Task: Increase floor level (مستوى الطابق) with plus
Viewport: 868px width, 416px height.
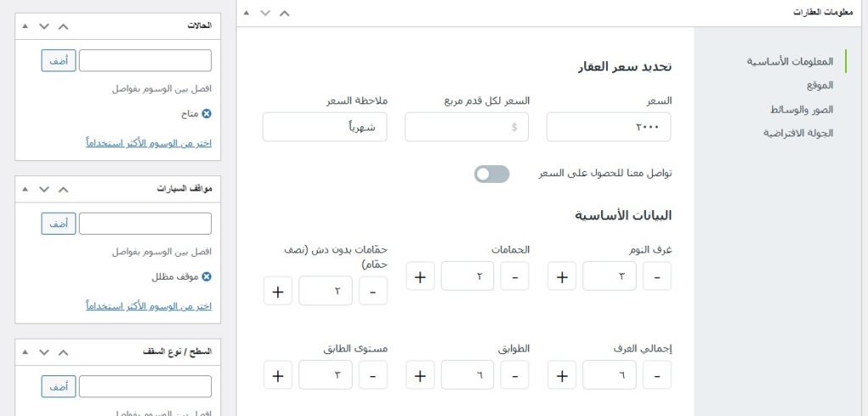Action: 277,374
